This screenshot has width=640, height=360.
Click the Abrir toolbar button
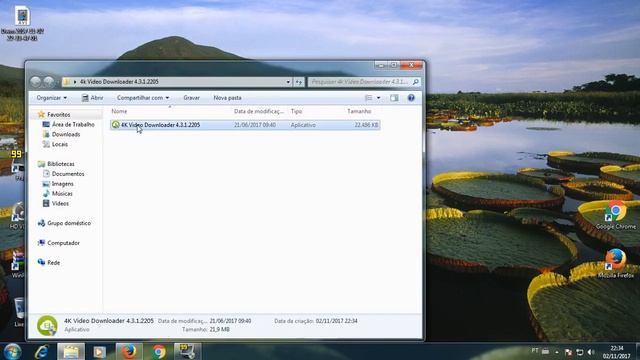coord(92,98)
